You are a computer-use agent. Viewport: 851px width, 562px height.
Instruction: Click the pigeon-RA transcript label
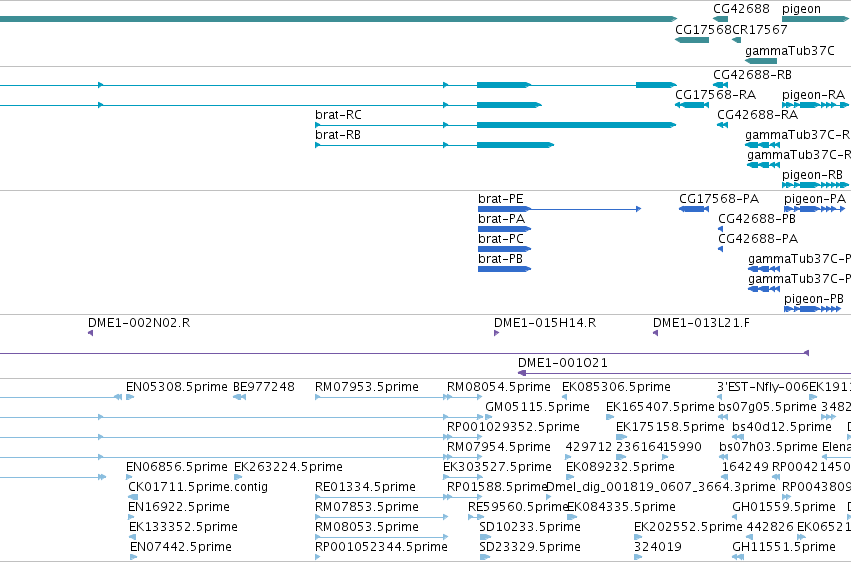tap(813, 95)
